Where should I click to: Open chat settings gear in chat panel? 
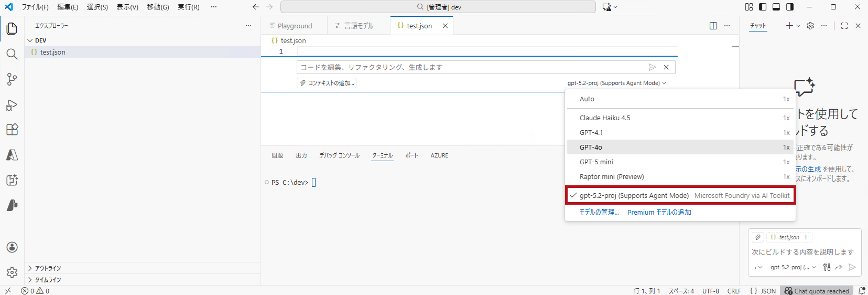[x=810, y=26]
